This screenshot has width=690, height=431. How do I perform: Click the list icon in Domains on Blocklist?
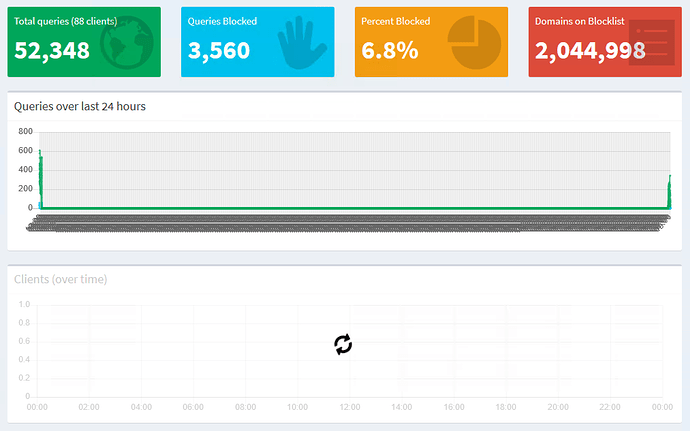coord(646,43)
